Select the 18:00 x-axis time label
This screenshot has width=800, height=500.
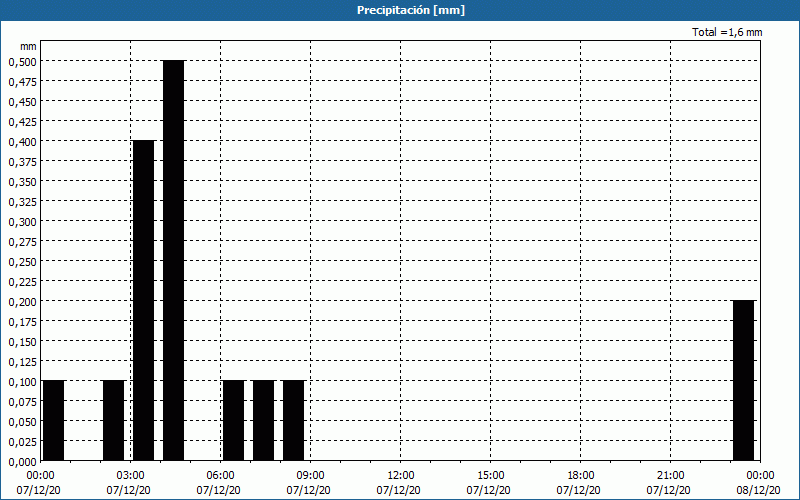pos(581,476)
